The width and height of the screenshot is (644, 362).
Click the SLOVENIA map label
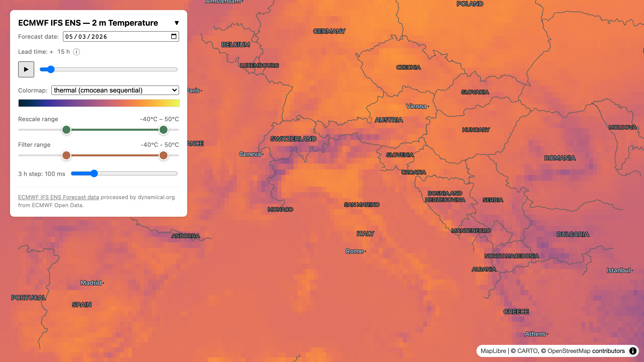pos(400,155)
